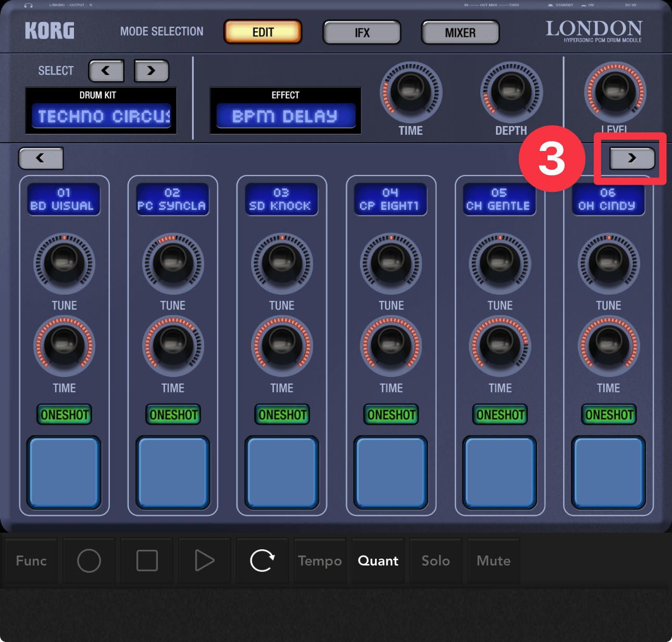Screen dimensions: 672x642
Task: Tap the Tempo button
Action: click(320, 561)
